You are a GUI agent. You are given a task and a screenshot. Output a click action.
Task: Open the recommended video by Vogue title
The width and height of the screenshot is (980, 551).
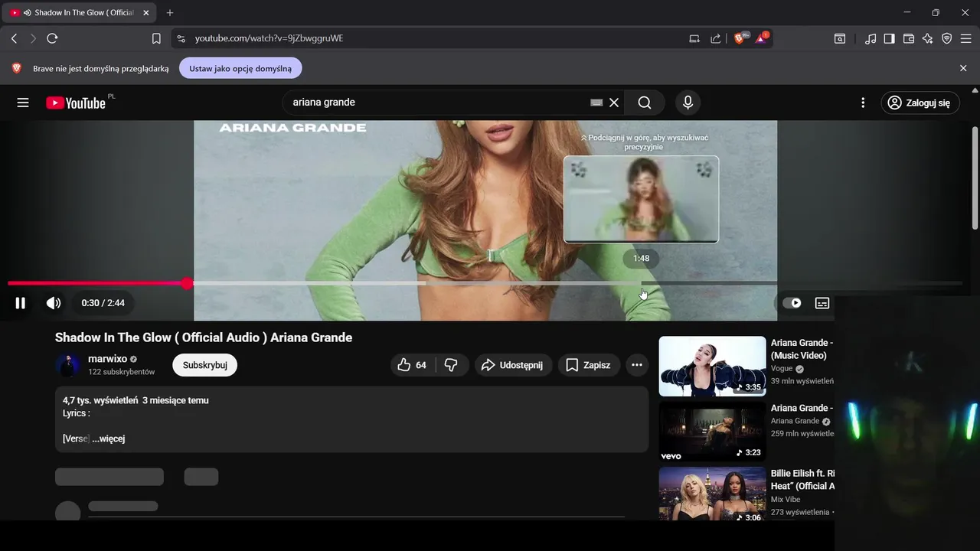[x=802, y=349]
